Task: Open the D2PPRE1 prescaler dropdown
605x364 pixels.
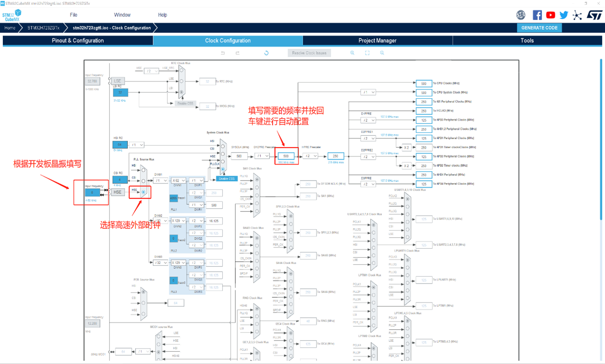Action: [x=368, y=138]
